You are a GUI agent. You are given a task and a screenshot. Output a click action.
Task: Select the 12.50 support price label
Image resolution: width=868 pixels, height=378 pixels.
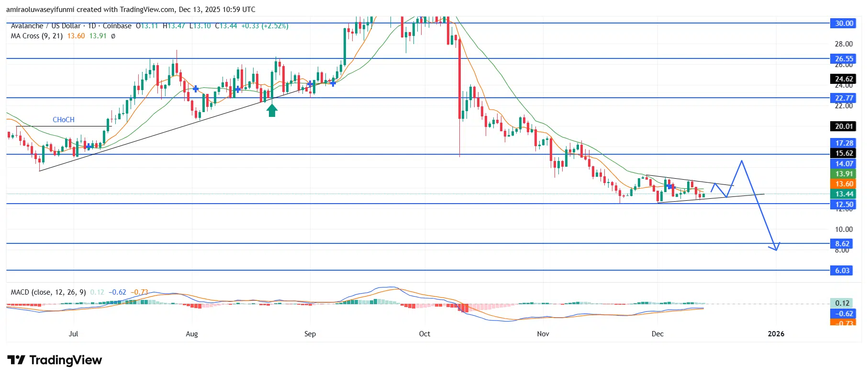coord(844,204)
